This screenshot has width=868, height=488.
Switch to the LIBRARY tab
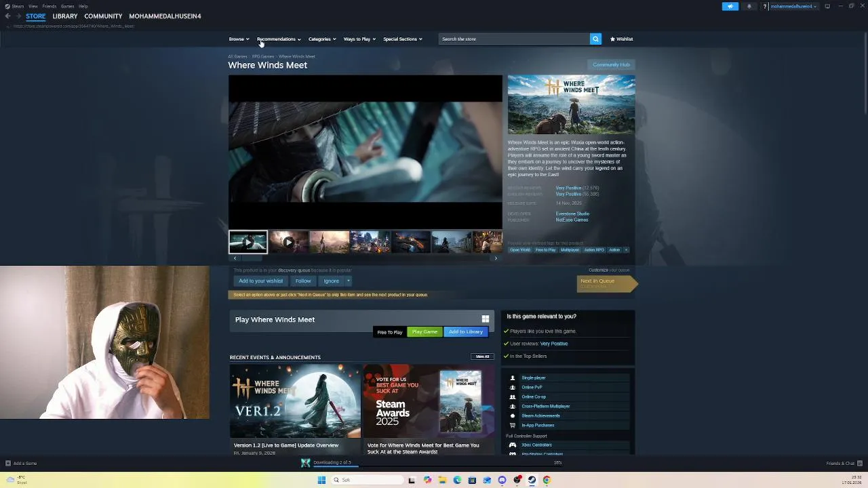(x=65, y=16)
